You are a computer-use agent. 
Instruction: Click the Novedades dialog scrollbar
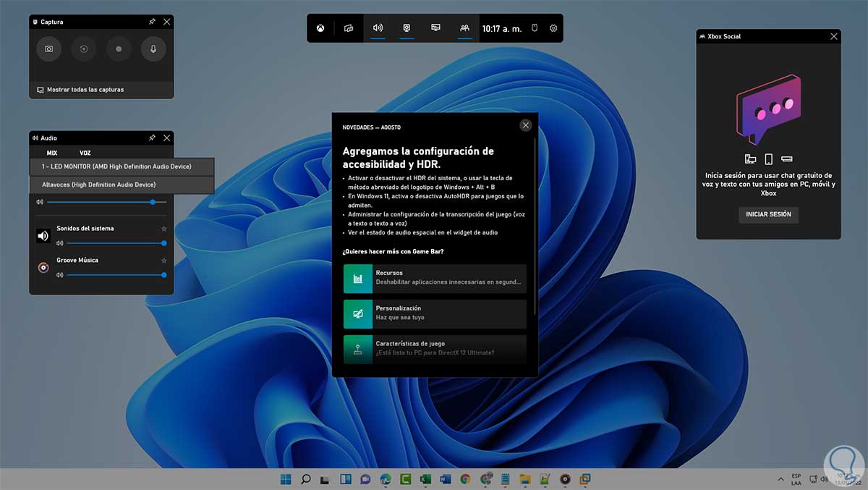(x=535, y=227)
